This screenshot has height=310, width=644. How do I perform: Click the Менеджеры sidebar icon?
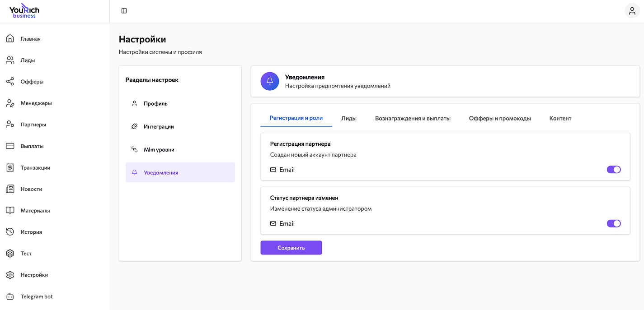10,103
